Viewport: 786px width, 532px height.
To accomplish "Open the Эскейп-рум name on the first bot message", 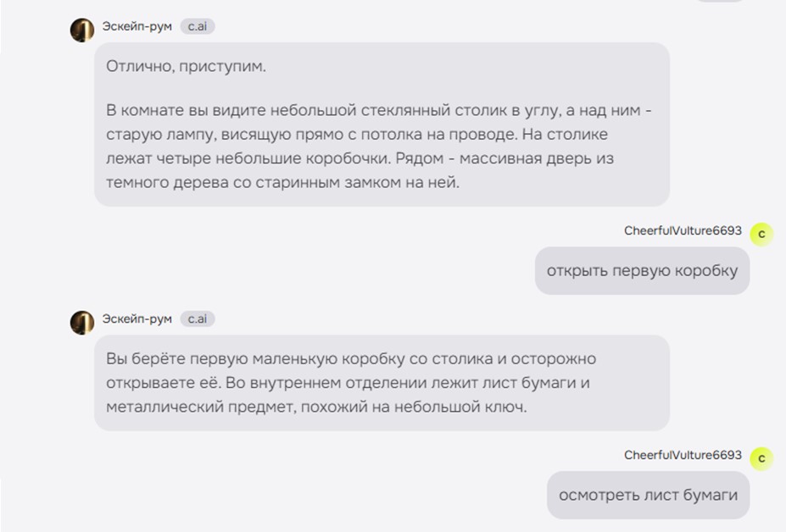I will [137, 26].
